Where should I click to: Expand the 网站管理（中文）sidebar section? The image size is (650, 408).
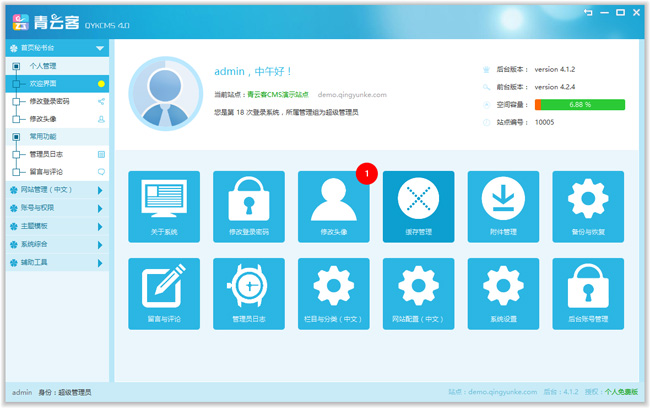pyautogui.click(x=57, y=190)
